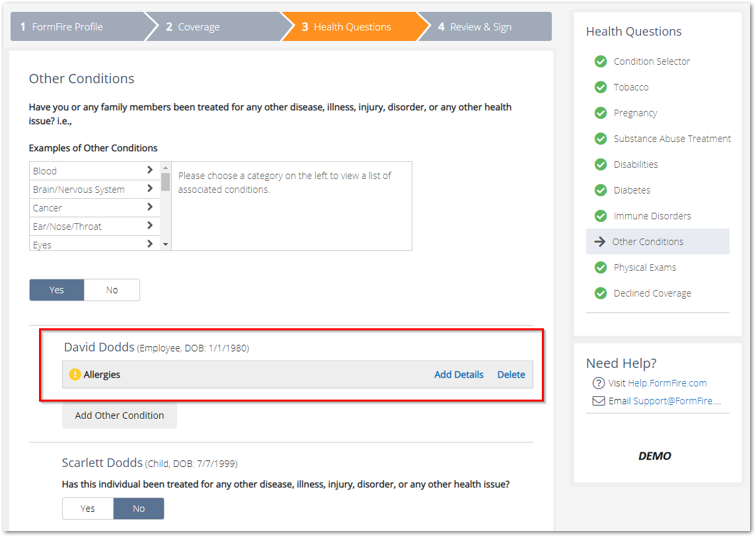Click green checkmark icon beside Pregnancy
The image size is (756, 537).
600,113
